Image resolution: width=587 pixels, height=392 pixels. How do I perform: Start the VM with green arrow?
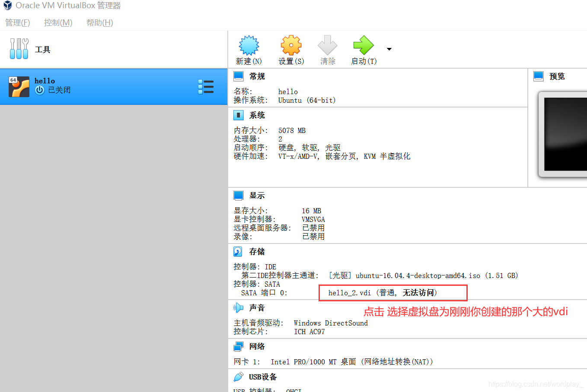(x=364, y=45)
